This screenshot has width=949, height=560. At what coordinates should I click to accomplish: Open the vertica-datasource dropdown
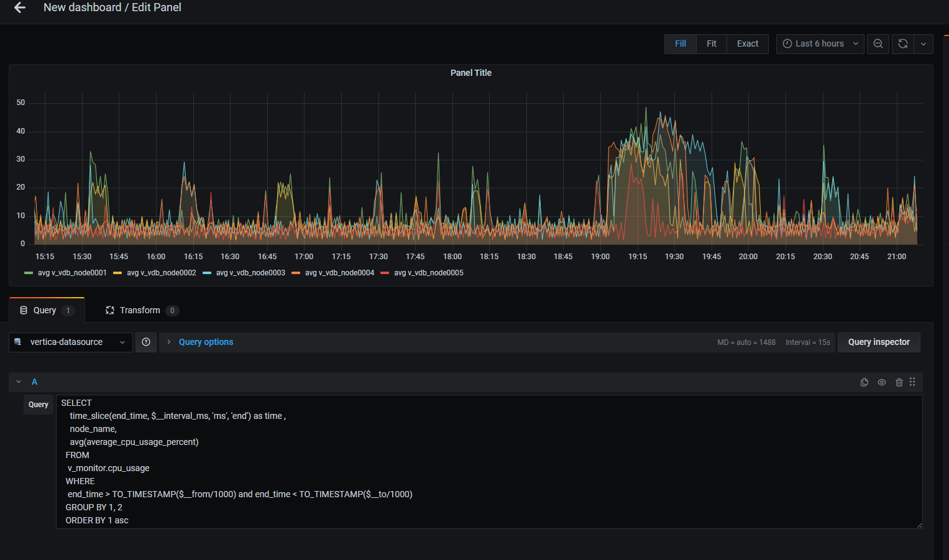click(x=71, y=342)
